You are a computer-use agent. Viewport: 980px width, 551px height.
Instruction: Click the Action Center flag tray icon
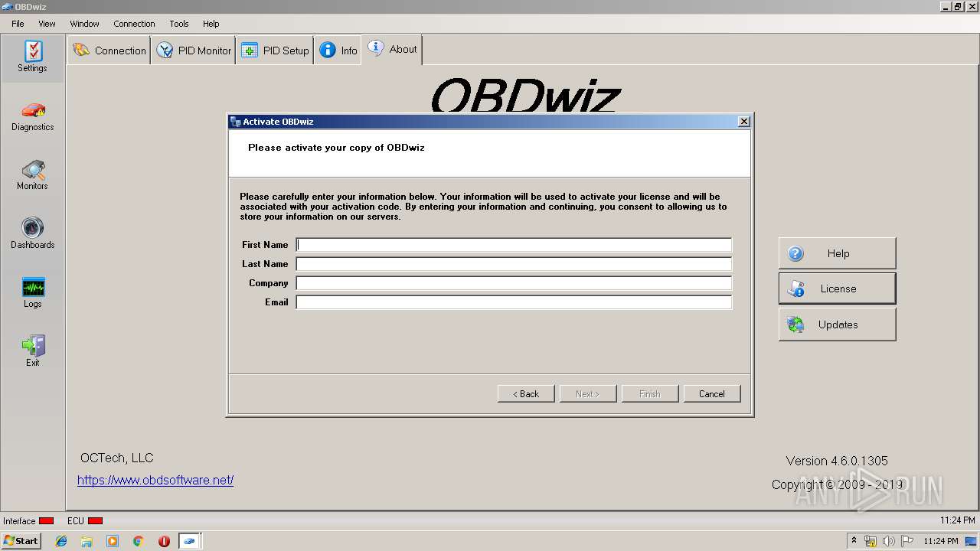[907, 541]
